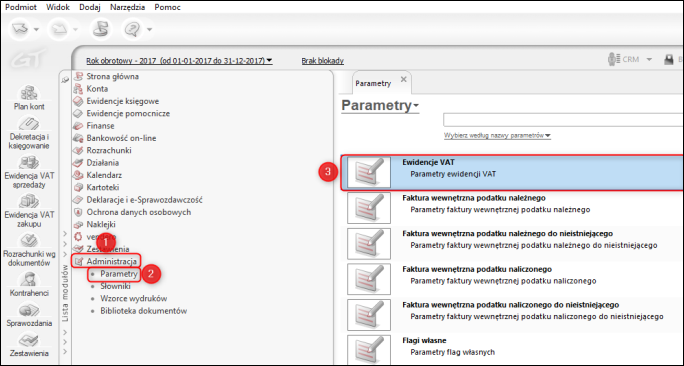Close the Parametry tab
The height and width of the screenshot is (366, 684).
click(x=404, y=79)
